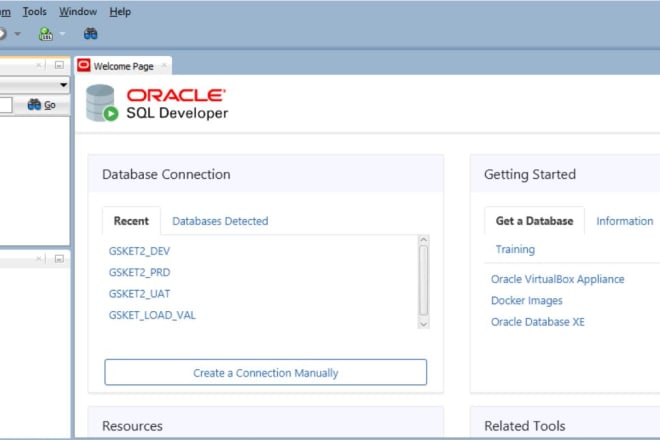Open the Docker Images link
This screenshot has width=660, height=440.
(527, 301)
